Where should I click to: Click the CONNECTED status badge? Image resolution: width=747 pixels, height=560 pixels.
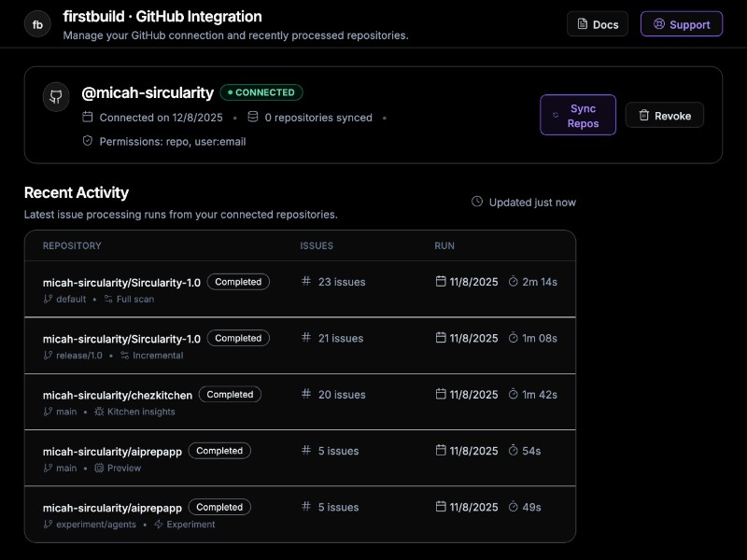[261, 92]
